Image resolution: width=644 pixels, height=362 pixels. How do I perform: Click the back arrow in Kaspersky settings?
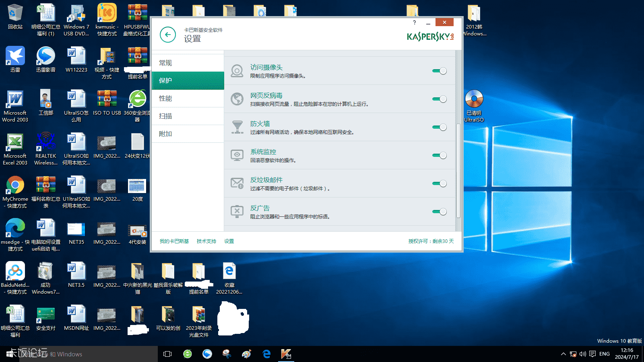coord(168,35)
